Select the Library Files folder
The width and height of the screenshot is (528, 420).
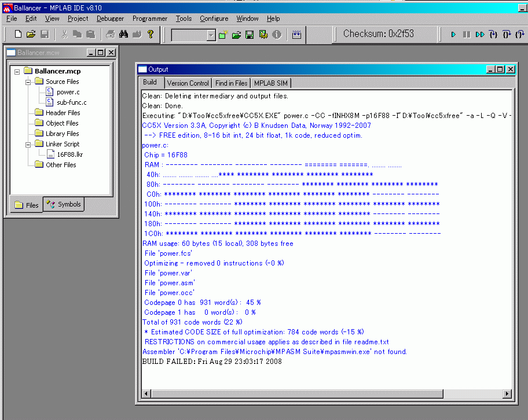click(63, 134)
